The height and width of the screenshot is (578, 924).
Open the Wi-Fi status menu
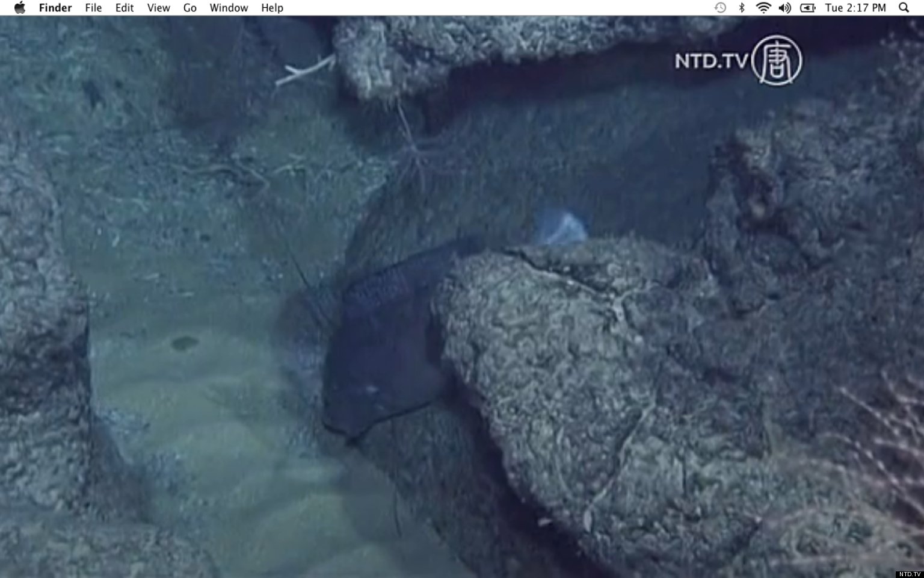[763, 8]
